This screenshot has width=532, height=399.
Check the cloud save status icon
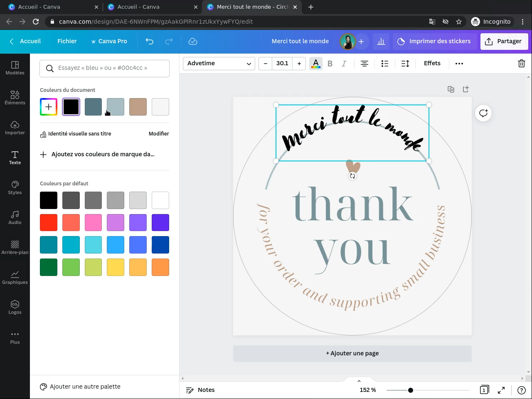[192, 41]
